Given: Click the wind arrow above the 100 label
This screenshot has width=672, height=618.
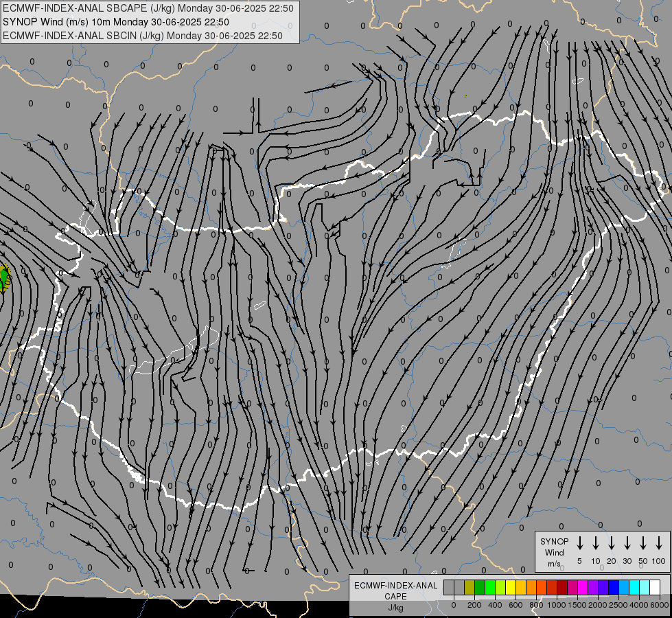Looking at the screenshot, I should click(659, 542).
